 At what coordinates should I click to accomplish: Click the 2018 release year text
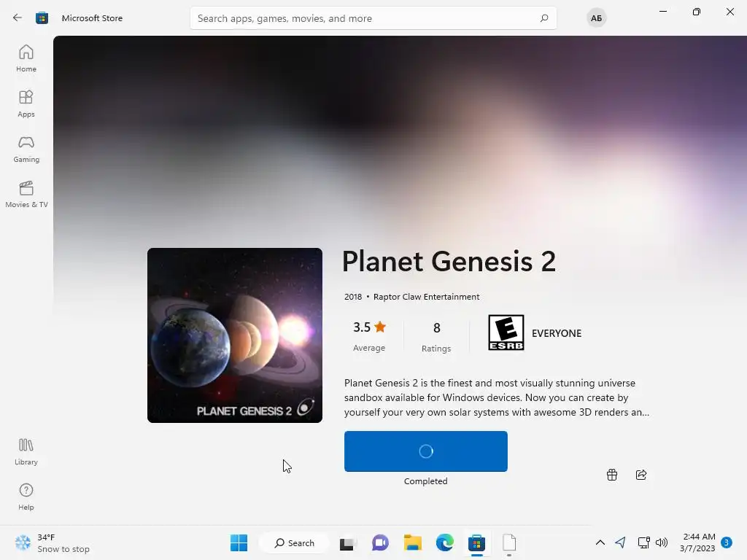(x=353, y=297)
